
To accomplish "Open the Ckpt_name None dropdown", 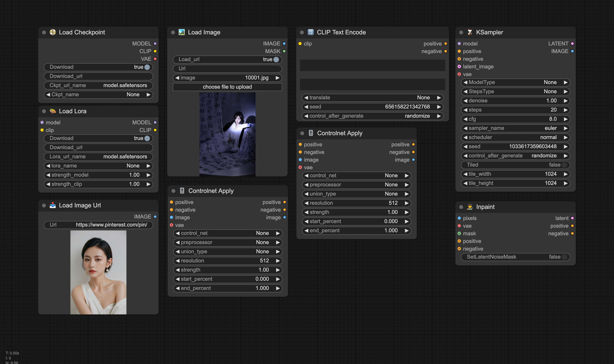I will tap(98, 94).
